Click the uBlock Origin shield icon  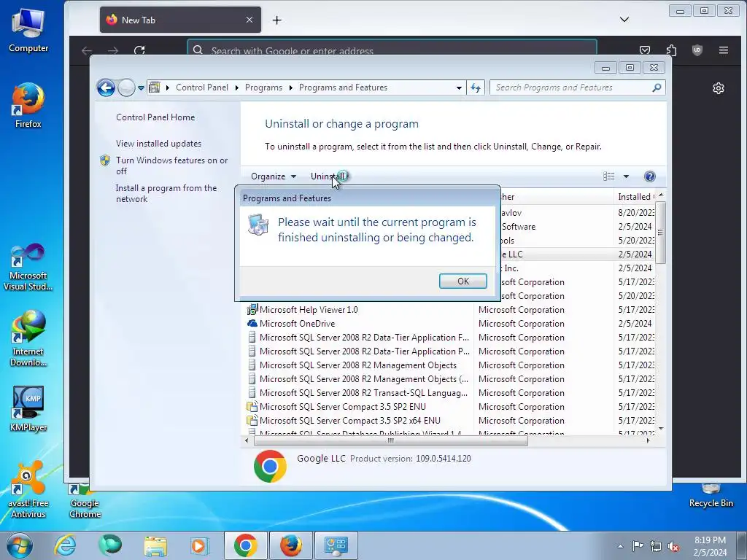(x=697, y=50)
